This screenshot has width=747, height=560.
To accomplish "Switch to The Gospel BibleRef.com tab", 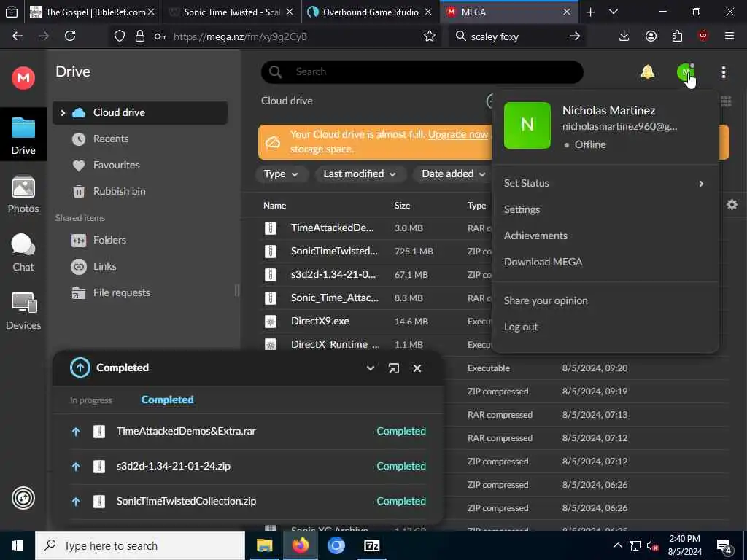I will [93, 12].
